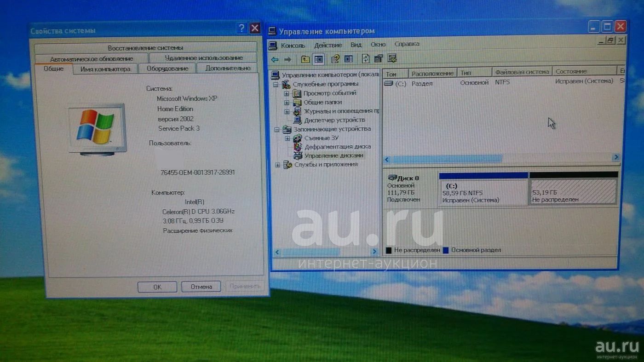Image resolution: width=644 pixels, height=362 pixels.
Task: Click the Том column header
Action: [x=396, y=74]
